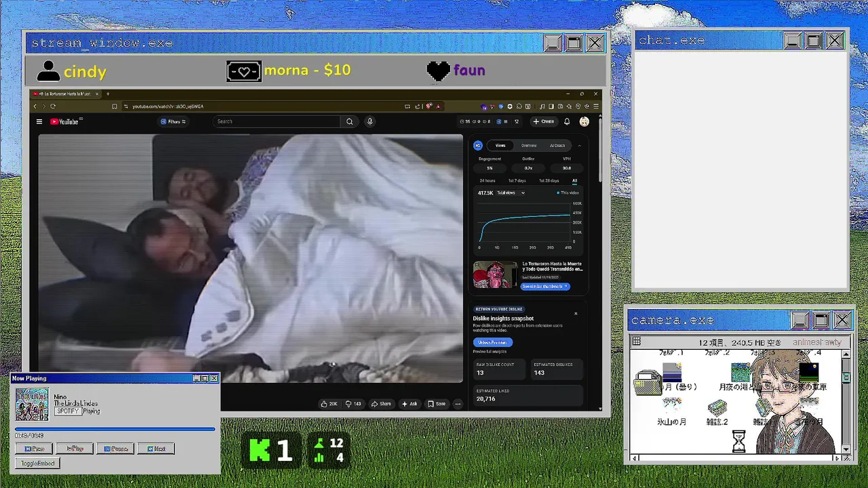Click the 417.5K views value
The height and width of the screenshot is (488, 868).
click(x=486, y=193)
